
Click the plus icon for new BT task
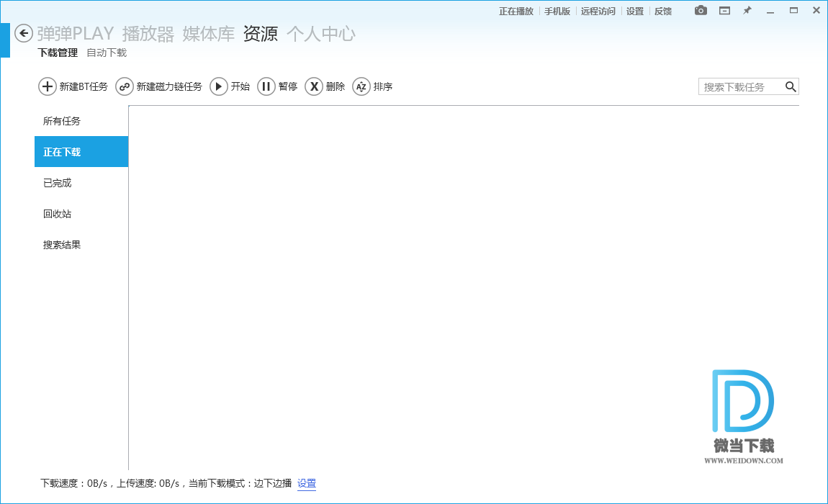pos(48,86)
